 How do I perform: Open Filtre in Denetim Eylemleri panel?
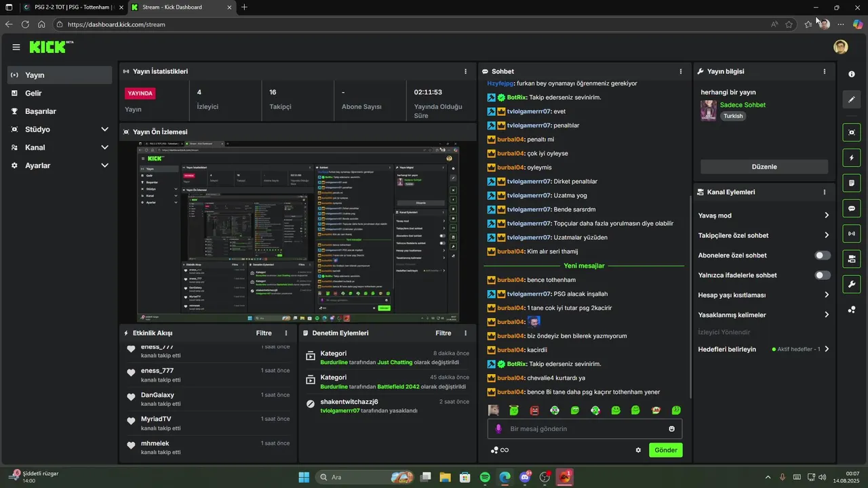coord(443,333)
